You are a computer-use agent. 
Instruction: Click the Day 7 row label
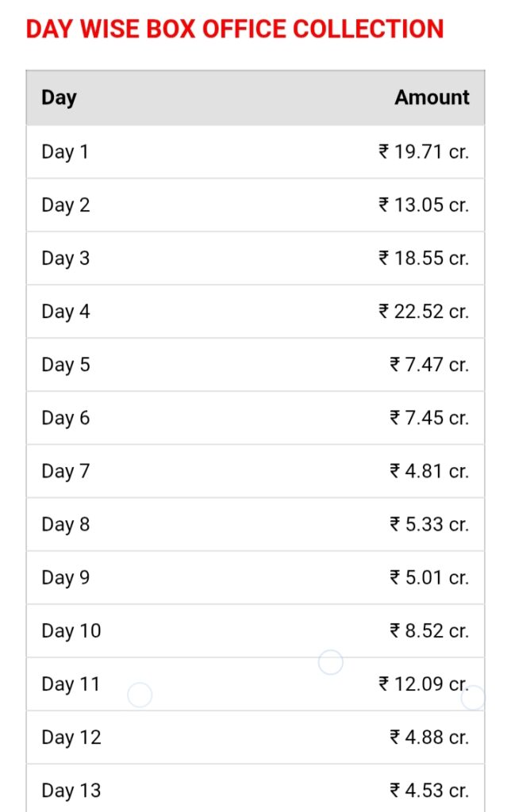tap(66, 472)
